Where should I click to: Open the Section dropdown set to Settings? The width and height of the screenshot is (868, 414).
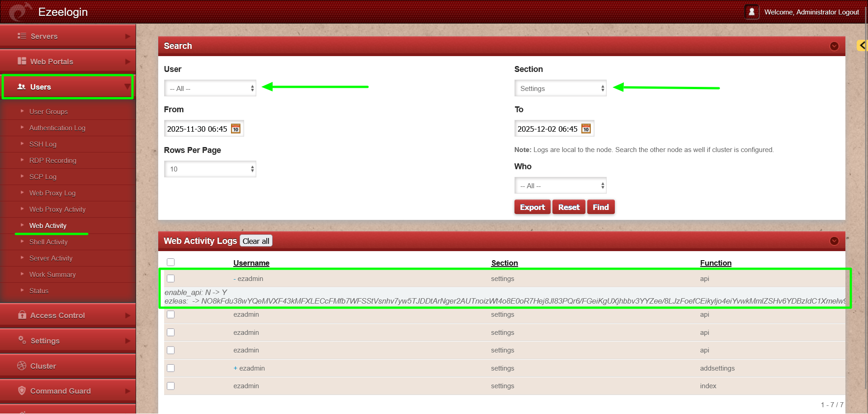tap(560, 89)
